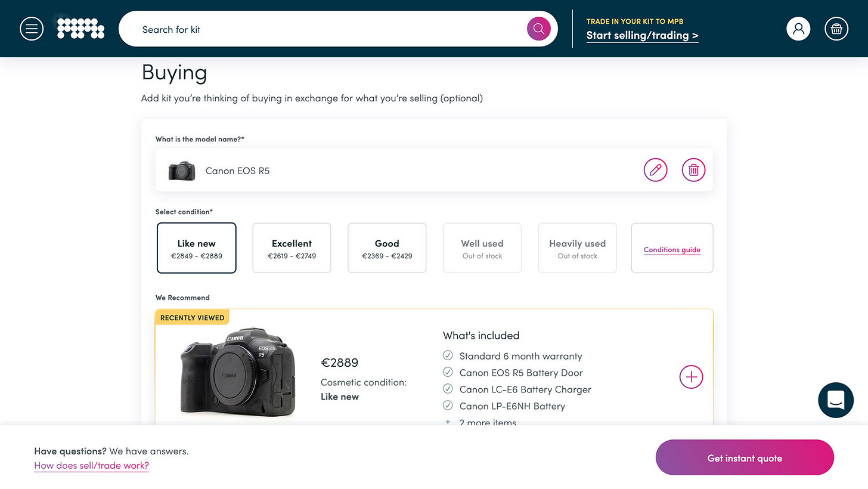Click the Get instant quote button
Screen dimensions: 868x489
click(x=745, y=458)
